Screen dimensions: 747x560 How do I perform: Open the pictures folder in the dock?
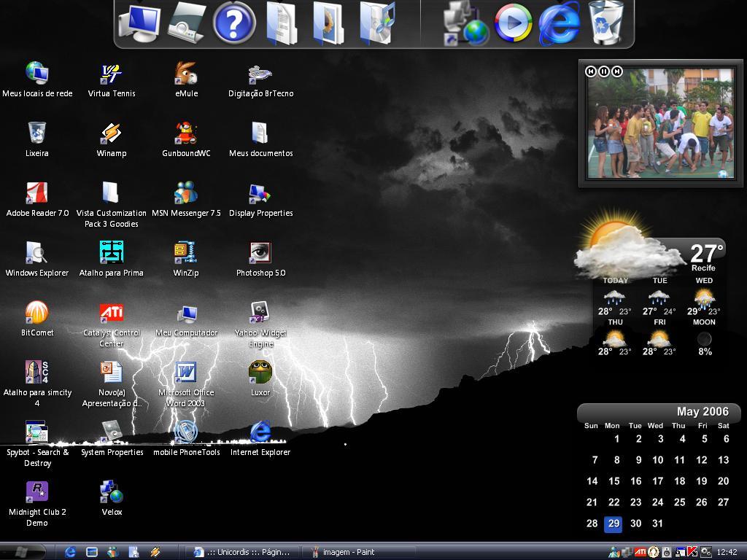(x=329, y=23)
